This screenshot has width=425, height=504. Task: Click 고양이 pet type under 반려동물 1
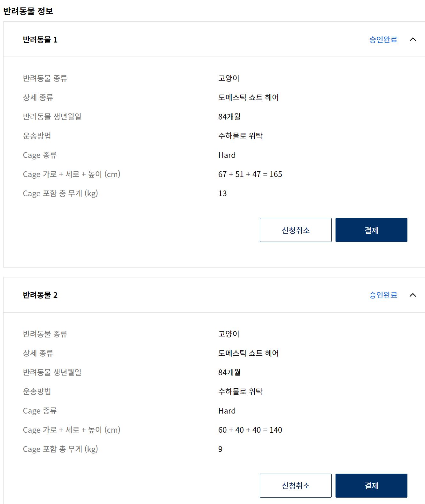click(229, 78)
